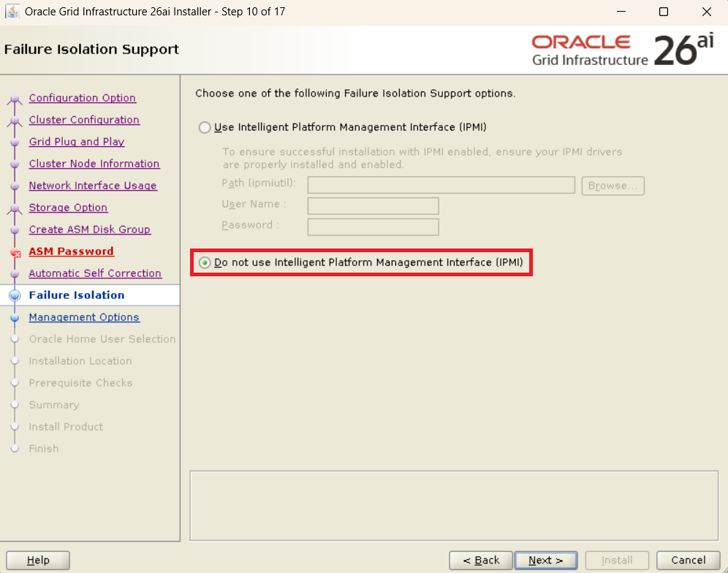
Task: Select Do not use IPMI radio button
Action: (x=205, y=262)
